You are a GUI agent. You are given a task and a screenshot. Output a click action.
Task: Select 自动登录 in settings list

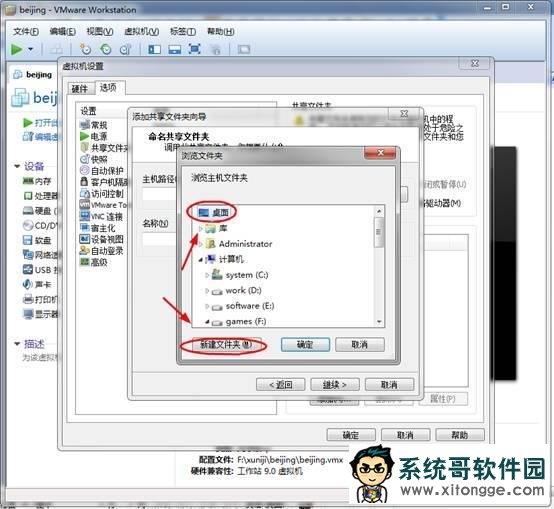tap(102, 251)
